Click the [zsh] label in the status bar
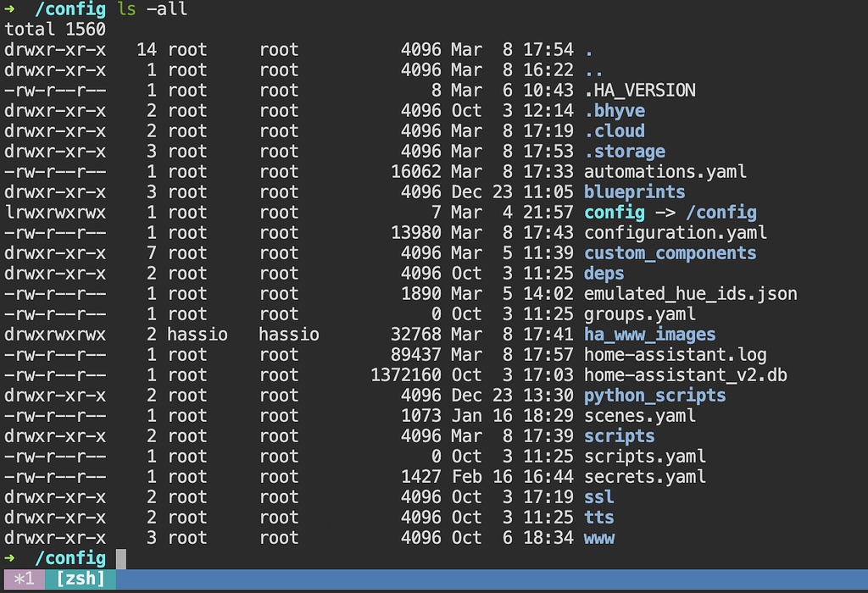This screenshot has width=868, height=593. point(81,579)
